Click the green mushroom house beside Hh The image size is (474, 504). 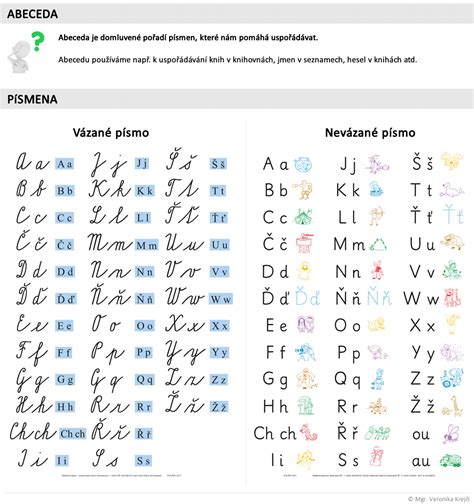point(305,405)
